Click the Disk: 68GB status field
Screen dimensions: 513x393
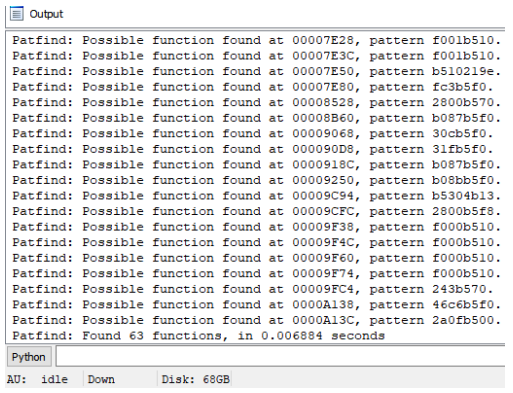click(196, 379)
